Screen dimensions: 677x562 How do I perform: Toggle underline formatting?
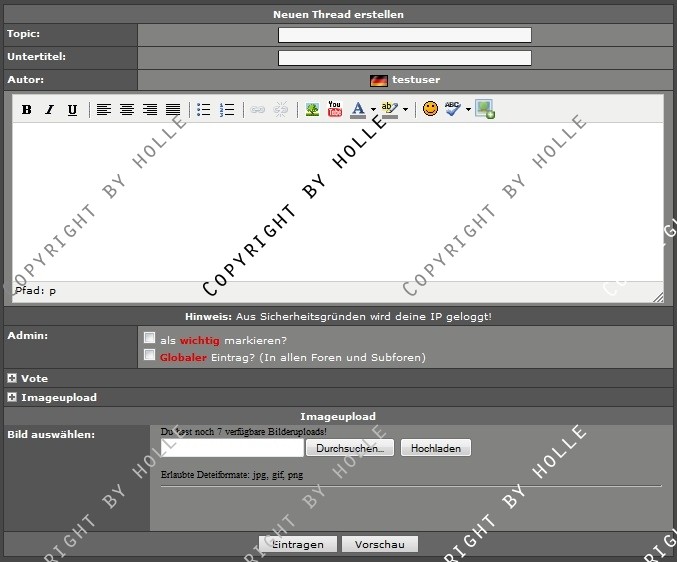pyautogui.click(x=73, y=110)
